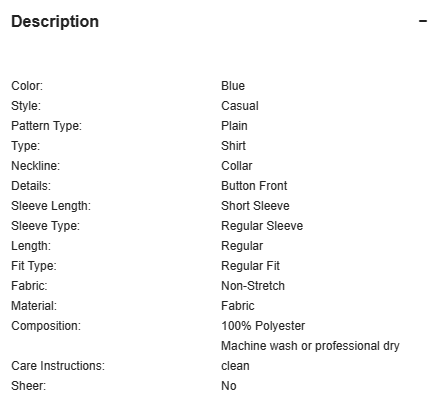The image size is (442, 408).
Task: Click the Sheer value No
Action: point(229,386)
